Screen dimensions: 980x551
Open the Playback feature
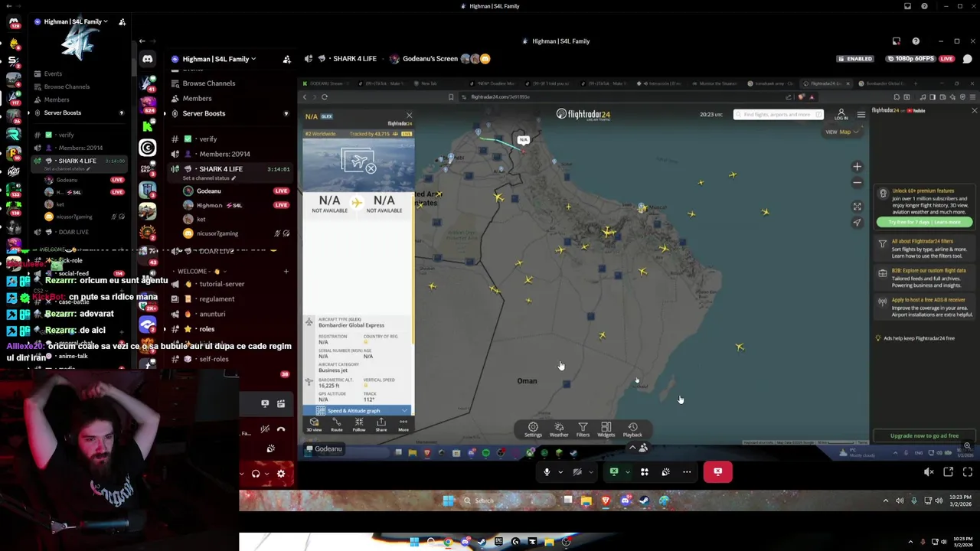tap(632, 430)
